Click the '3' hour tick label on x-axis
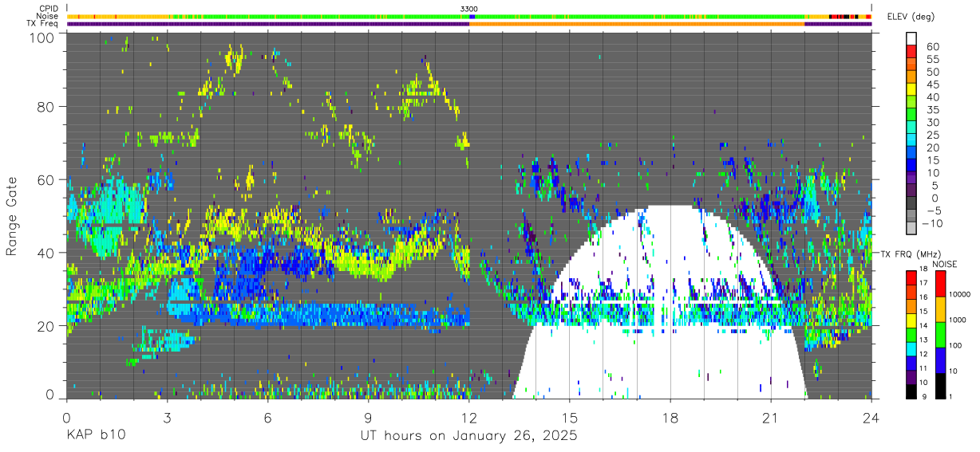This screenshot has height=452, width=980. click(168, 417)
